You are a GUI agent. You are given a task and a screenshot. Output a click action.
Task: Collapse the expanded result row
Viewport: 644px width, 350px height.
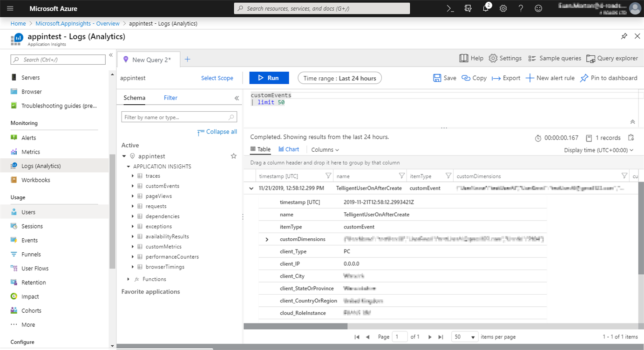251,188
